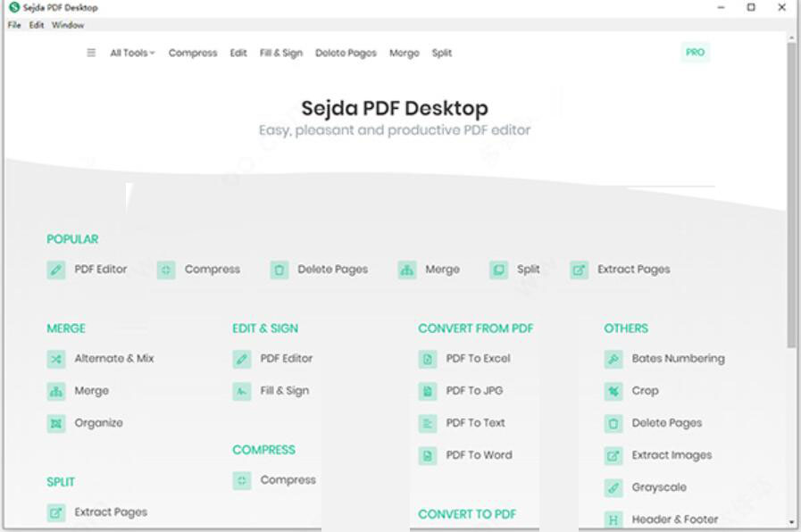Viewport: 801px width, 532px height.
Task: Click the Organize icon
Action: 56,423
